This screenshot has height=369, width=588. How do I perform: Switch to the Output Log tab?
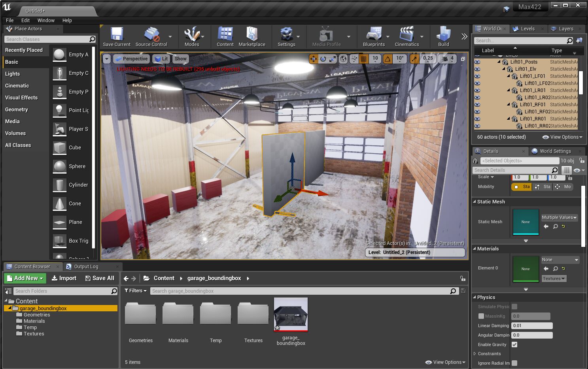[86, 267]
